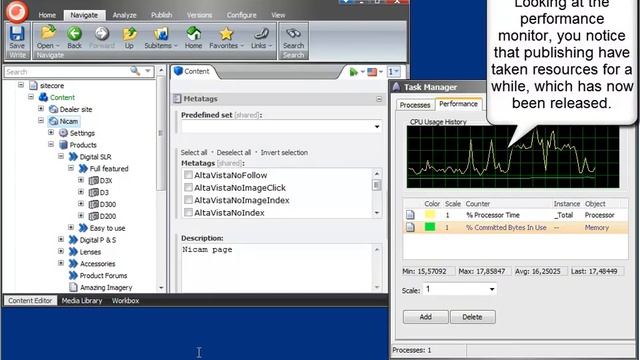Click the Deselect all link
Image resolution: width=640 pixels, height=360 pixels.
pos(233,152)
